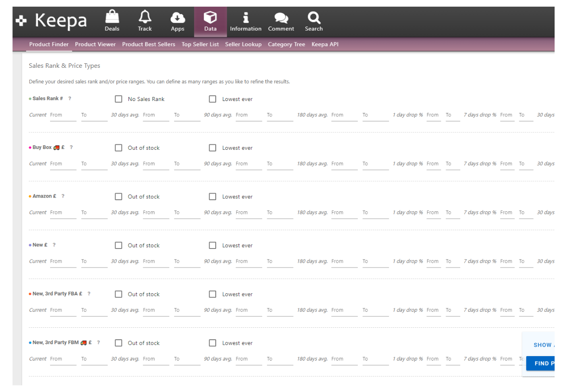
Task: Focus New £ Current To field
Action: coord(94,261)
